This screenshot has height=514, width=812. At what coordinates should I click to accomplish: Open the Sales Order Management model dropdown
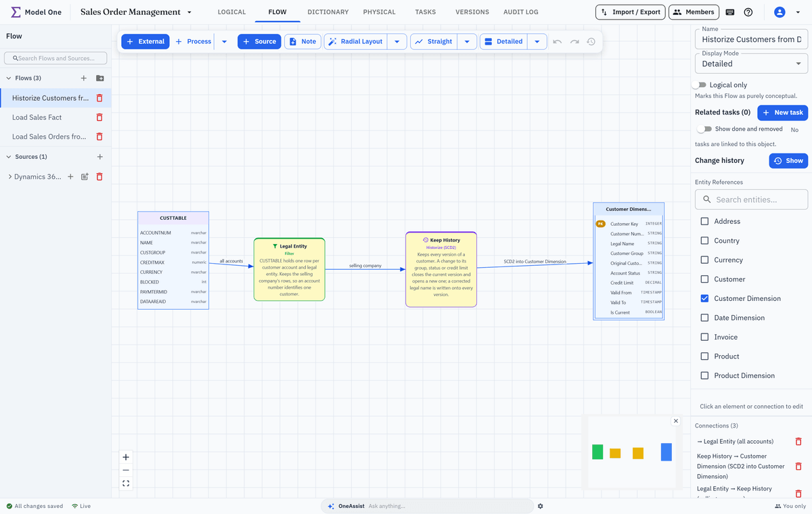click(189, 12)
